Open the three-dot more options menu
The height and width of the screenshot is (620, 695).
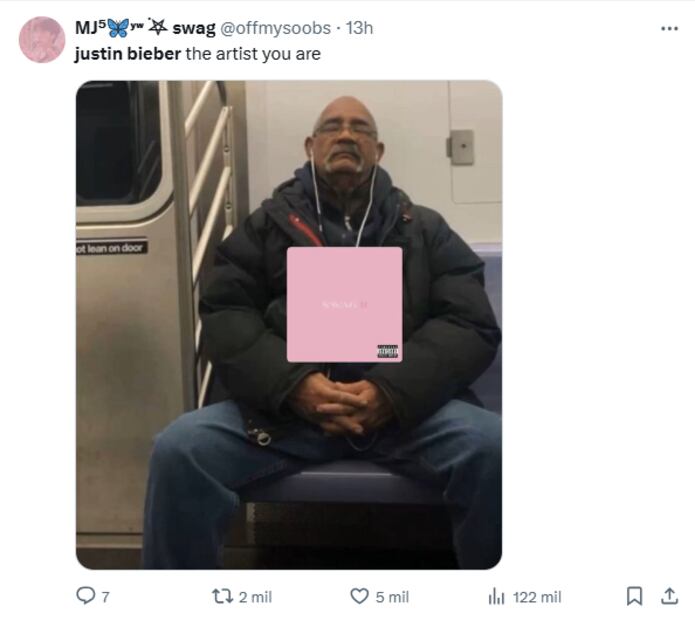(669, 28)
